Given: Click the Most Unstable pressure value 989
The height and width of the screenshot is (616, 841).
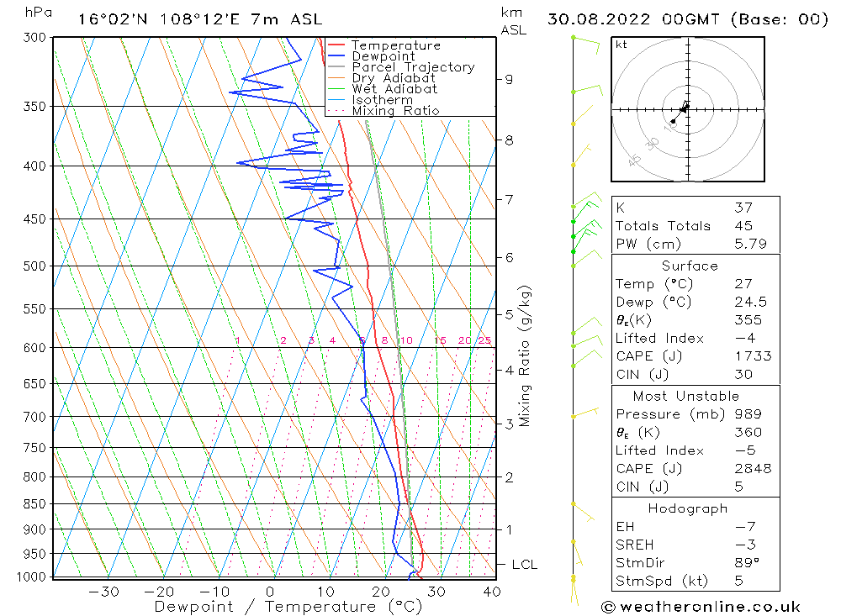Looking at the screenshot, I should [748, 414].
